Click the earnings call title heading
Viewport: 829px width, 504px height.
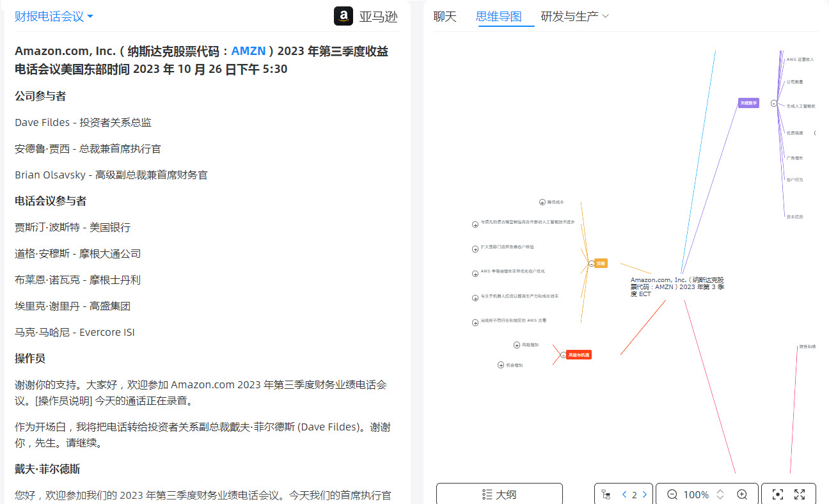[x=201, y=60]
